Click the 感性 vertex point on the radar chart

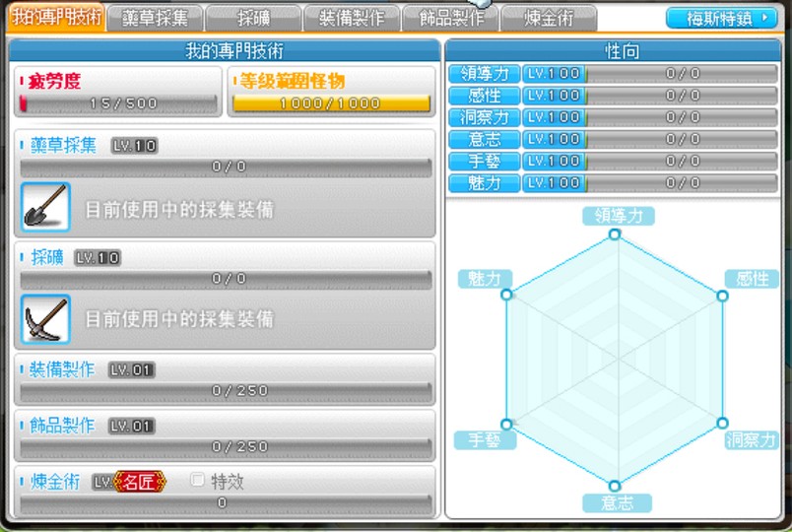click(x=721, y=296)
